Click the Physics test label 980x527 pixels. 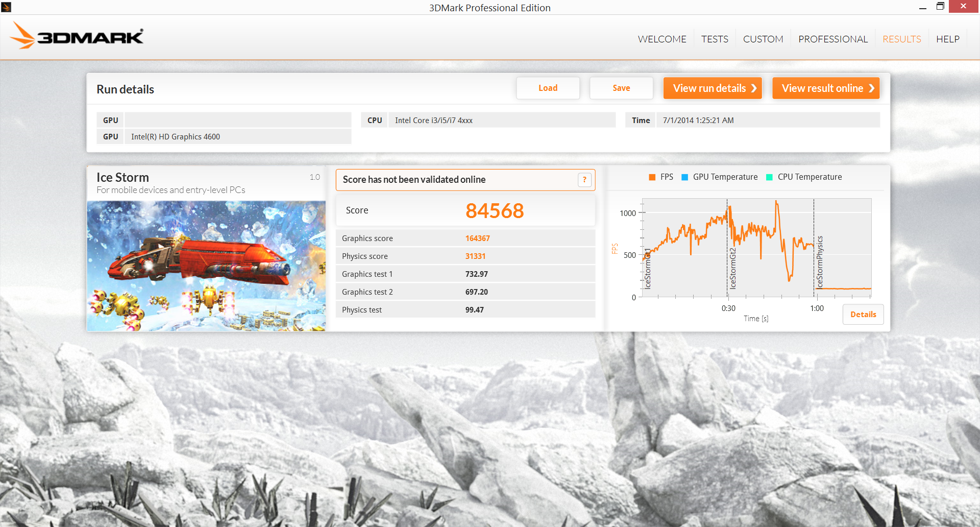362,310
